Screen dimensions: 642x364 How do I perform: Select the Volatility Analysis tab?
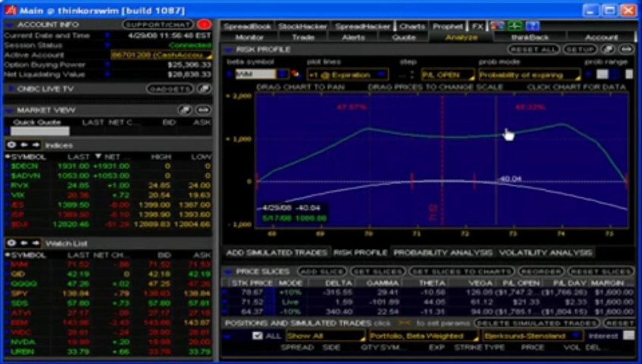pyautogui.click(x=545, y=252)
